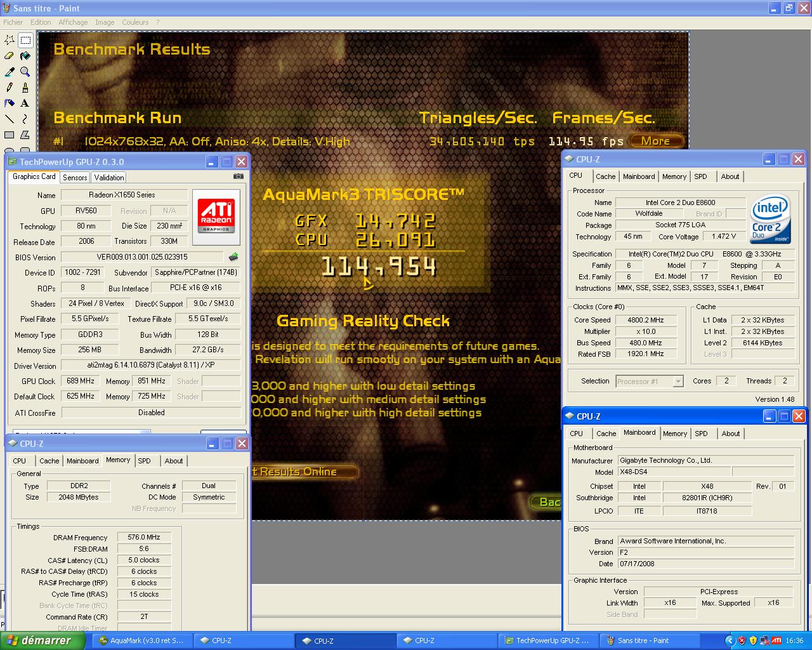Open the Fichier menu in Paint
Image resolution: width=812 pixels, height=650 pixels.
[x=13, y=22]
